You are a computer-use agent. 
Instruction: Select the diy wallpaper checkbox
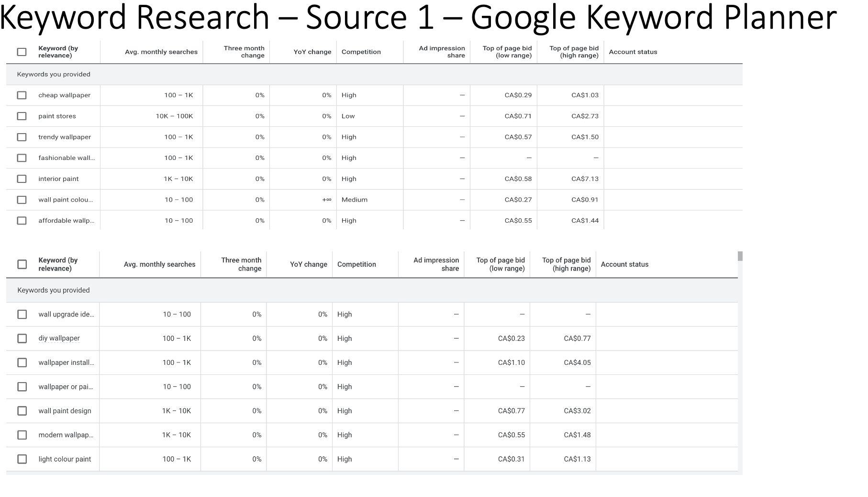(x=22, y=339)
